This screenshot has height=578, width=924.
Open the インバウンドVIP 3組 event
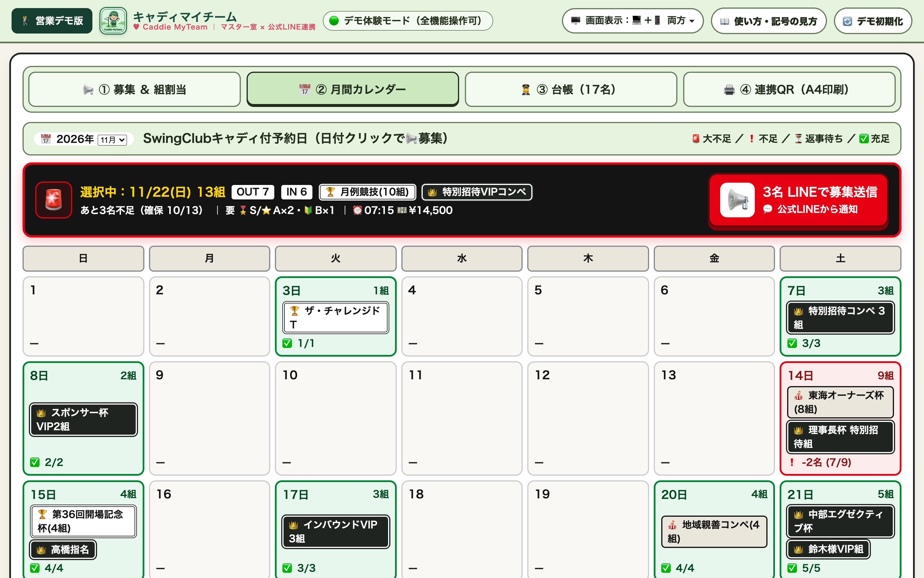(x=336, y=532)
